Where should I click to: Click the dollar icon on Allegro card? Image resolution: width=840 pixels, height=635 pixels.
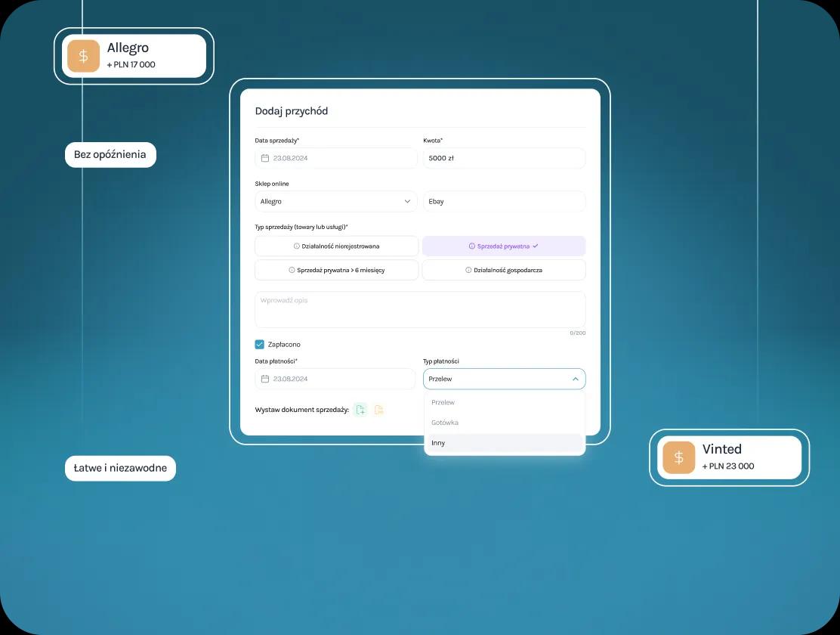[x=83, y=56]
